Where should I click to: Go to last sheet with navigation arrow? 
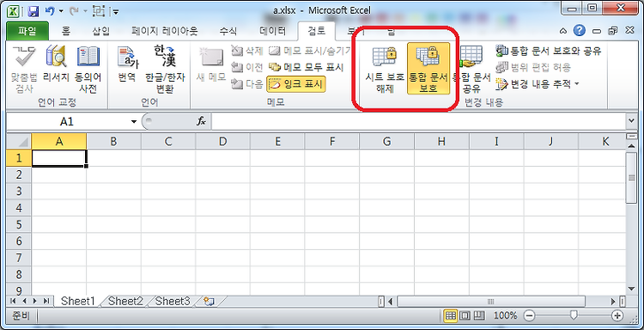pos(46,302)
